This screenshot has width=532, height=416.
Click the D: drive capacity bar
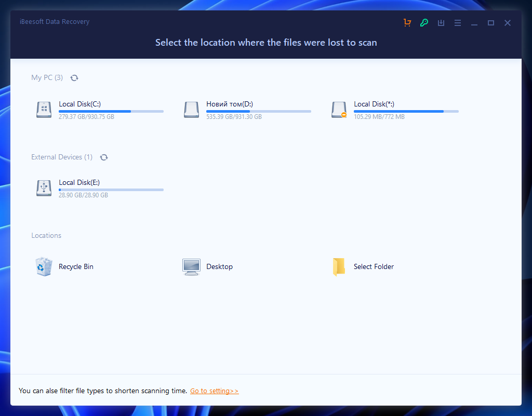259,111
